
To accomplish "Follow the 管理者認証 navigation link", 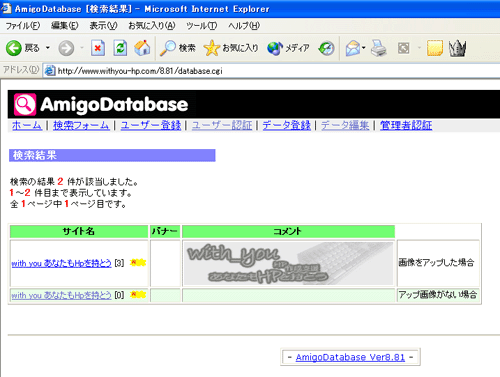I will [x=406, y=125].
